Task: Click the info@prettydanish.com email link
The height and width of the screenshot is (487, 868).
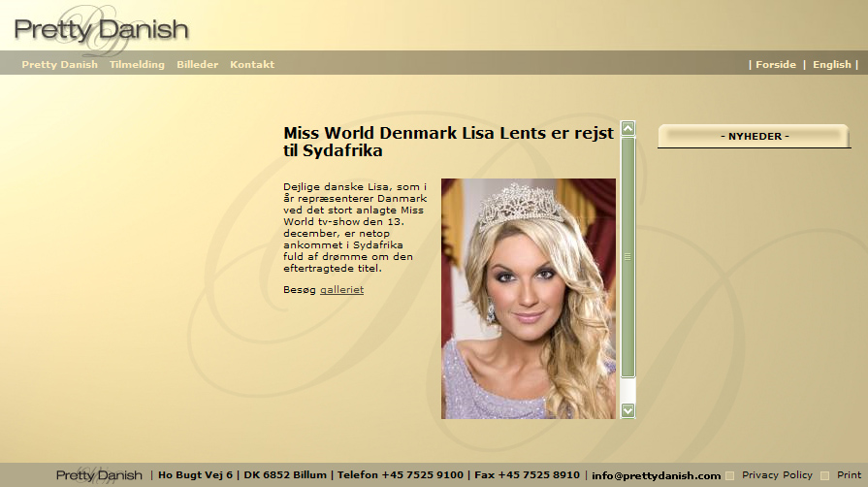Action: pos(656,475)
